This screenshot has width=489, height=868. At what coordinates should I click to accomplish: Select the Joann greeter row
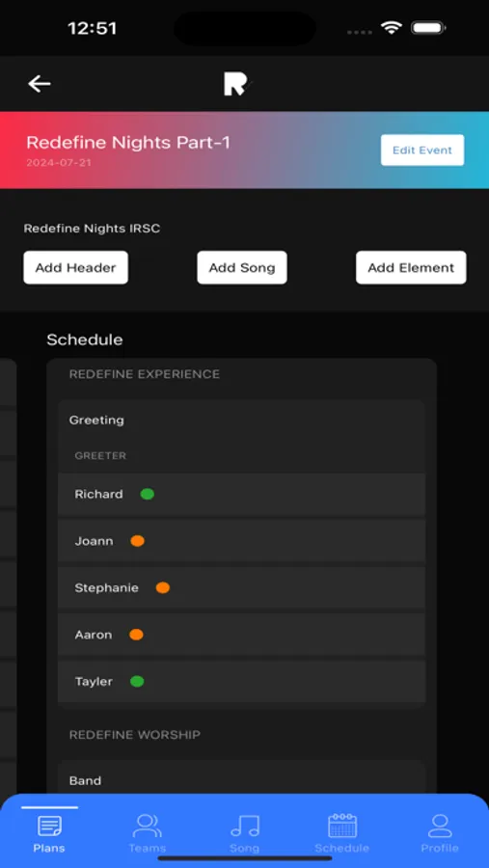pyautogui.click(x=241, y=541)
